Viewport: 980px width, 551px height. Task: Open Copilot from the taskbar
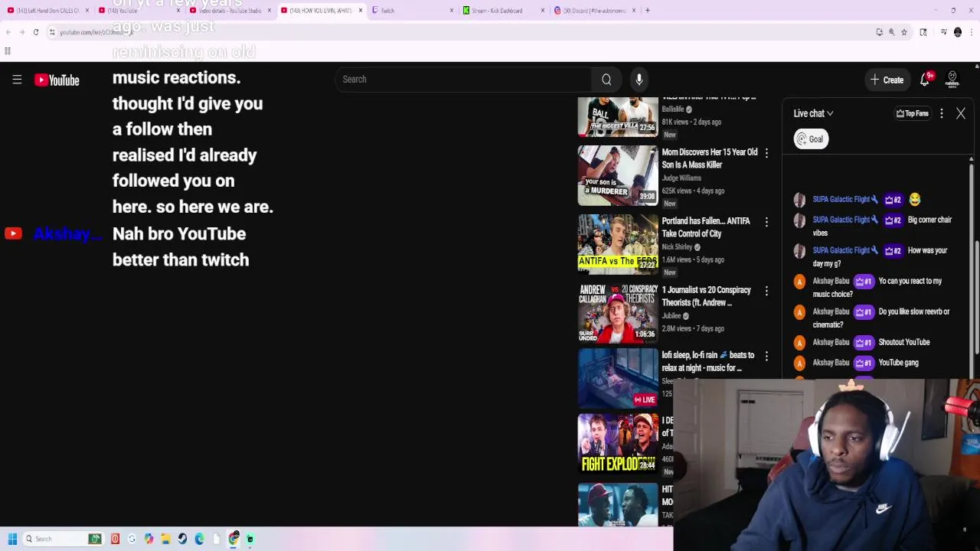tap(149, 539)
